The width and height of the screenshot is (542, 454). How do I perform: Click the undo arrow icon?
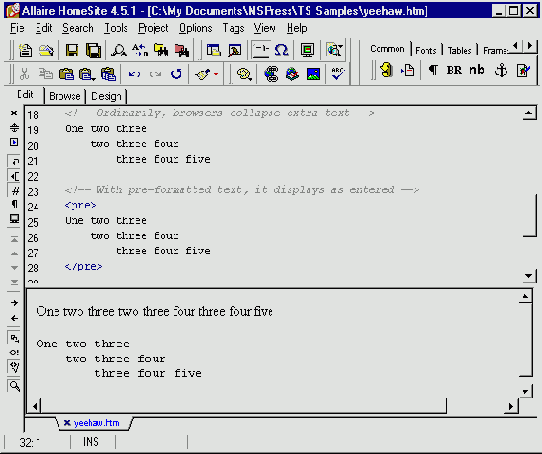(x=134, y=74)
